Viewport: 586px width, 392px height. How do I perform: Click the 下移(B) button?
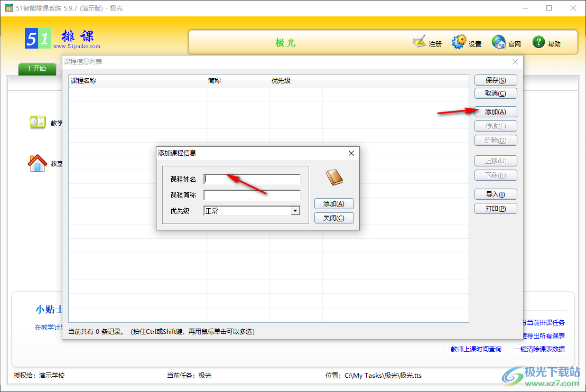496,175
